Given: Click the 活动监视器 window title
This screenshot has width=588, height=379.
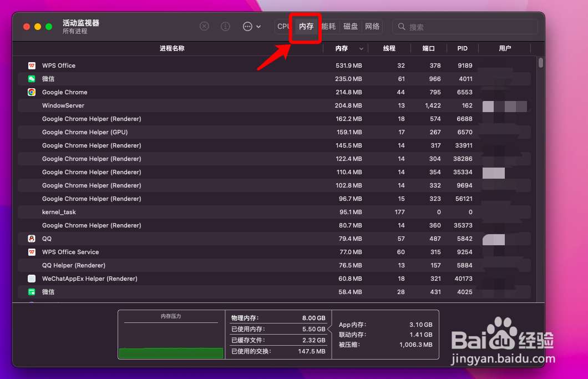Looking at the screenshot, I should pyautogui.click(x=80, y=23).
